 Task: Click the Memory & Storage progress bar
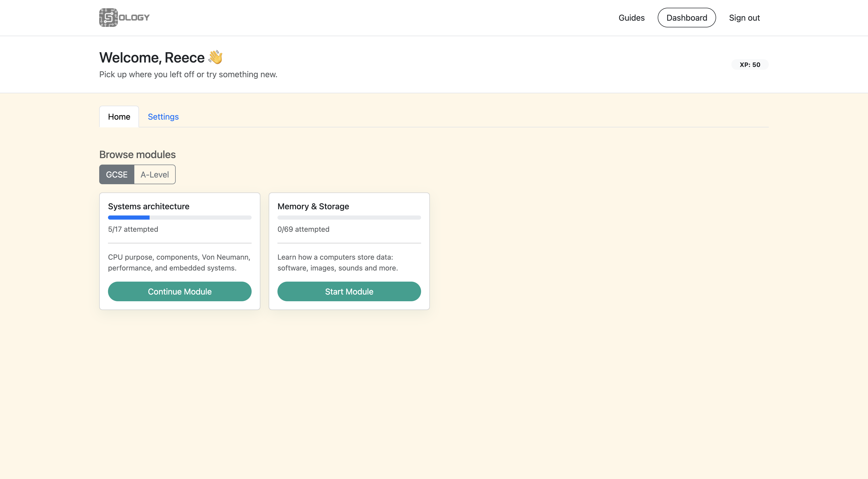[349, 218]
